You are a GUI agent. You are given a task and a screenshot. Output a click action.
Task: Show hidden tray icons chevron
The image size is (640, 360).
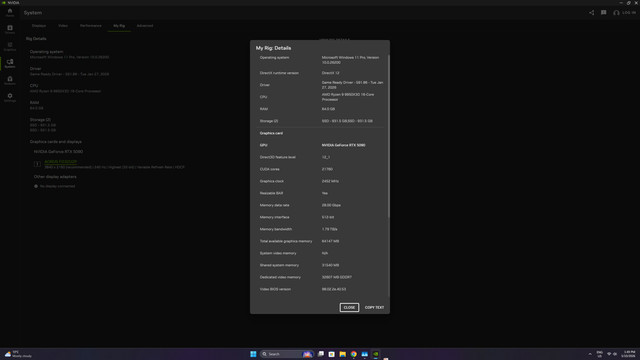(590, 354)
